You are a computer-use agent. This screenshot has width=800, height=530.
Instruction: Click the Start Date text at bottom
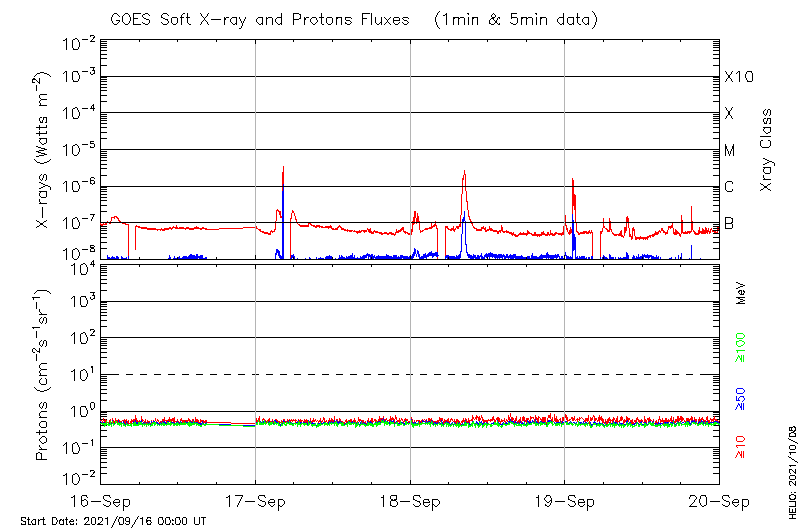point(113,521)
